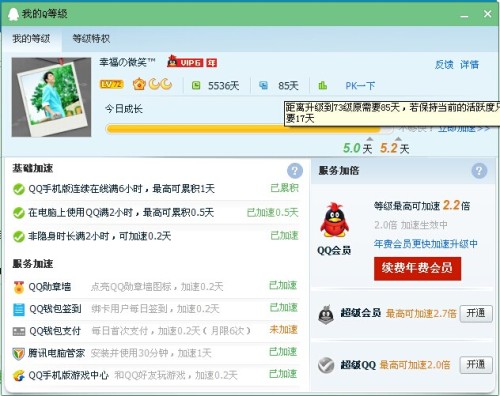Click the 今日成长 label
Image resolution: width=500 pixels, height=396 pixels.
tap(124, 109)
